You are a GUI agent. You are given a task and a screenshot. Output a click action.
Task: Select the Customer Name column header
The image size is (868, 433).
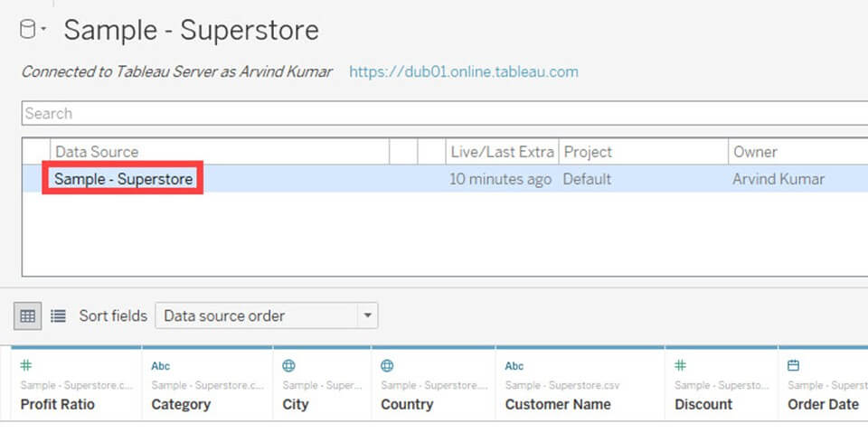click(557, 404)
